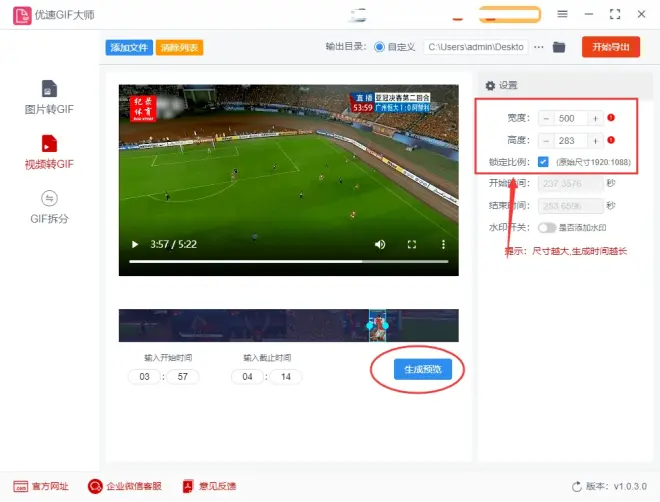
Task: Open the 意见反馈 feedback link
Action: [x=209, y=486]
